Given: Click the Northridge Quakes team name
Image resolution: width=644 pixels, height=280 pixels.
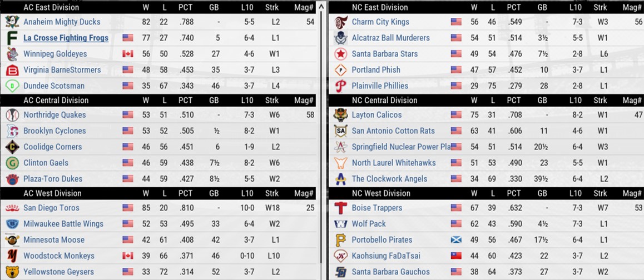Looking at the screenshot, I should (55, 115).
